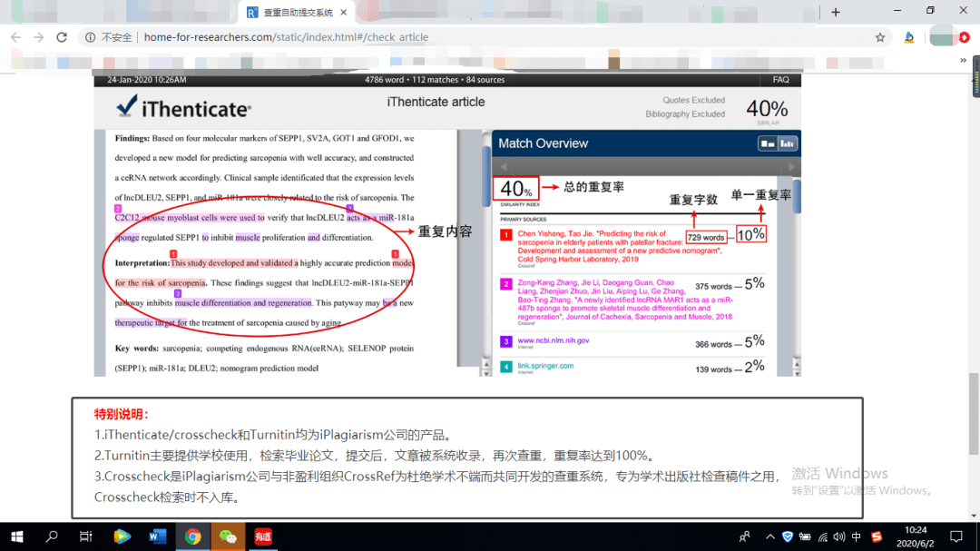Open the Windows Start menu

[16, 536]
